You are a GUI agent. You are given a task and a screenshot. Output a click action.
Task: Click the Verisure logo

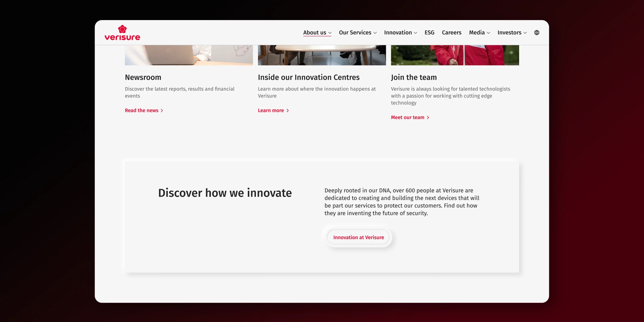click(122, 33)
